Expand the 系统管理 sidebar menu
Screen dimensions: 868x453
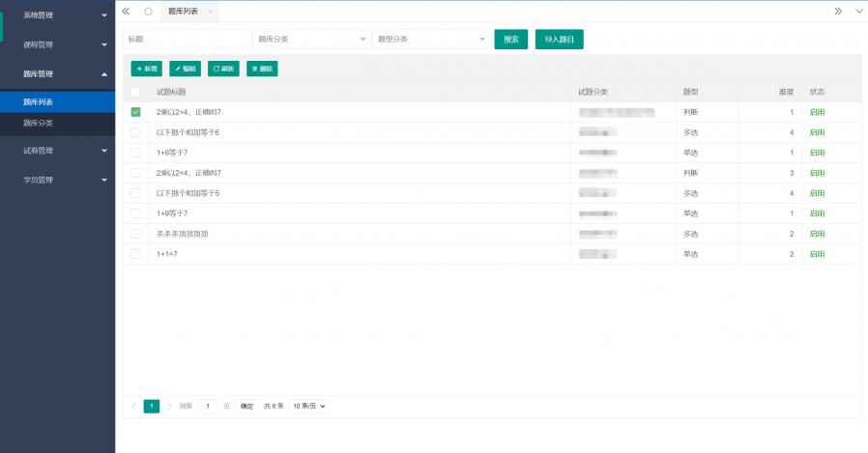click(x=57, y=15)
